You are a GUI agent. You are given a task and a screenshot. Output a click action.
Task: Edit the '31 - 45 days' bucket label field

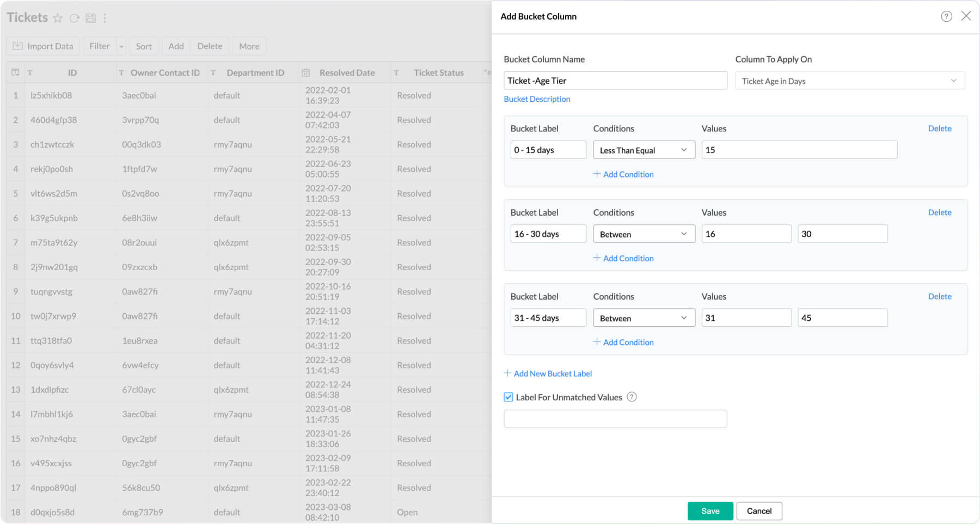pos(548,318)
